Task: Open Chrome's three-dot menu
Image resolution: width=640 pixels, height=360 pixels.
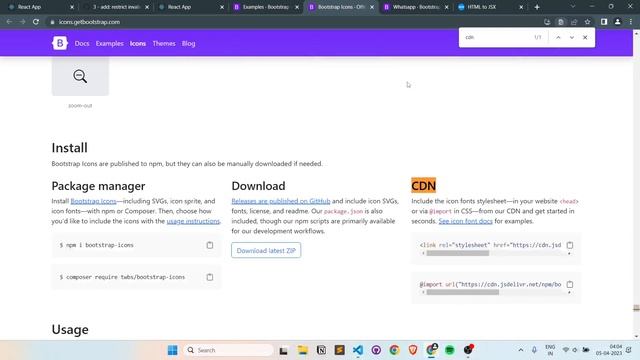Action: tap(631, 22)
